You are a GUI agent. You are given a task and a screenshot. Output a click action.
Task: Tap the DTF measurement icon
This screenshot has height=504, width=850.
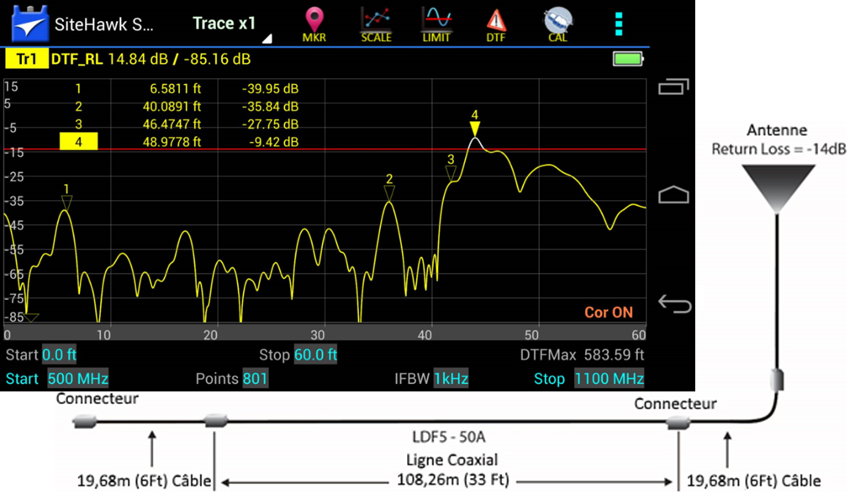(x=496, y=24)
